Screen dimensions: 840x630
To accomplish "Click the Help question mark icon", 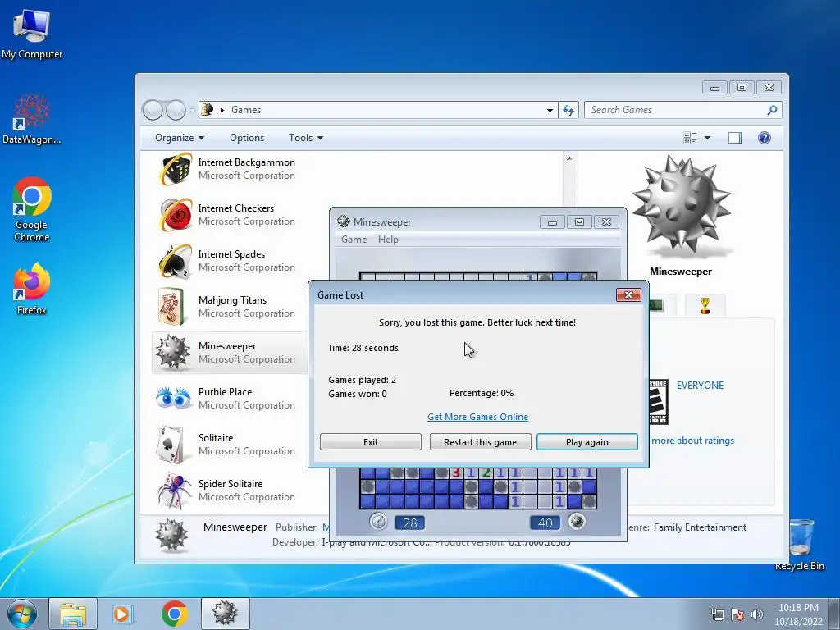I will pos(765,138).
